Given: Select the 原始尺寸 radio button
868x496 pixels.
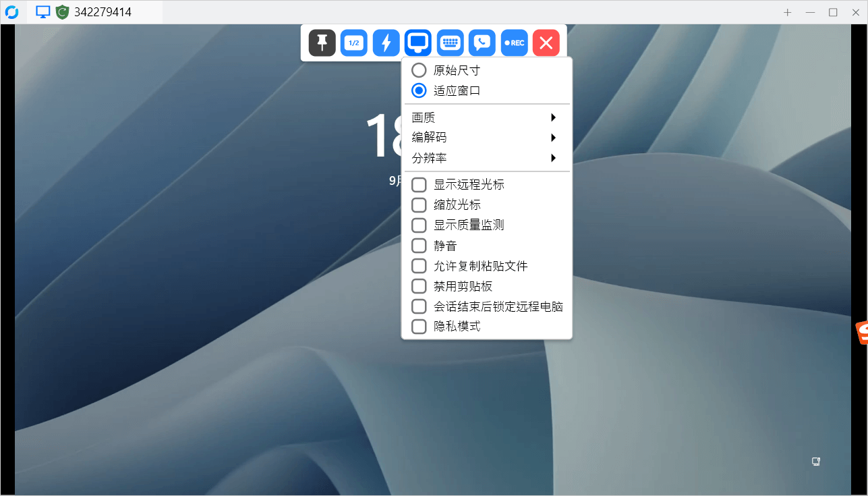Looking at the screenshot, I should point(418,70).
